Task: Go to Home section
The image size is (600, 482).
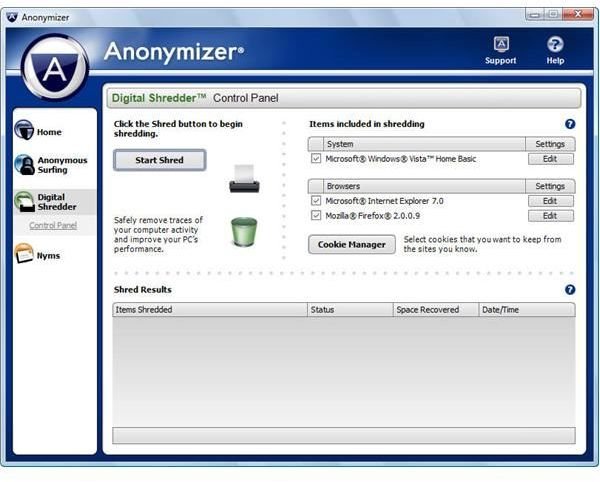Action: [49, 132]
